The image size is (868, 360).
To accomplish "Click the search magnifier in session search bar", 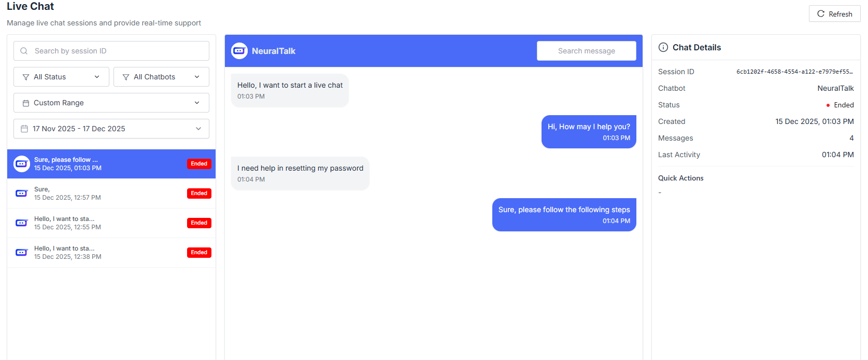I will pyautogui.click(x=24, y=51).
